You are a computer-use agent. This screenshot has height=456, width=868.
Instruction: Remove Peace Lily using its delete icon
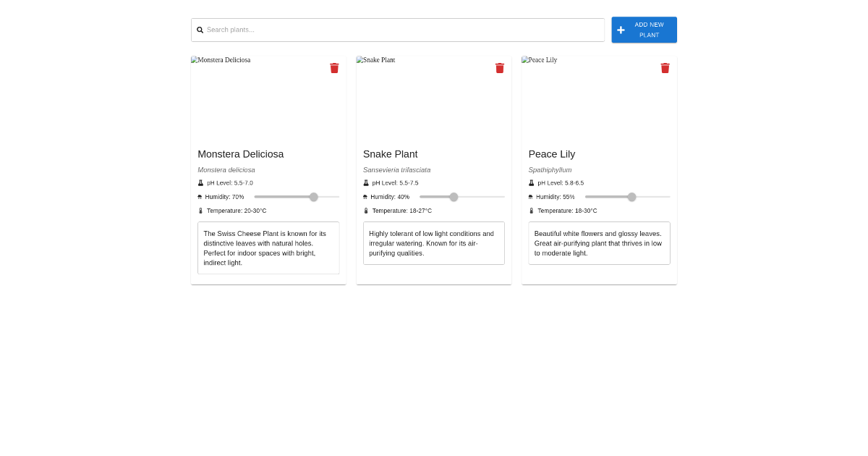click(x=665, y=67)
